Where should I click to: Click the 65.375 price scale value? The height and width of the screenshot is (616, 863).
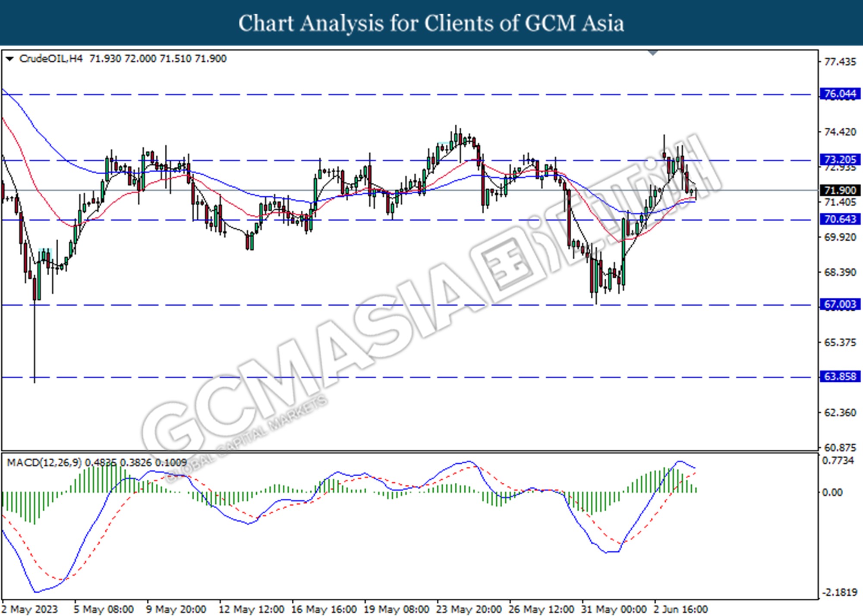(x=840, y=343)
